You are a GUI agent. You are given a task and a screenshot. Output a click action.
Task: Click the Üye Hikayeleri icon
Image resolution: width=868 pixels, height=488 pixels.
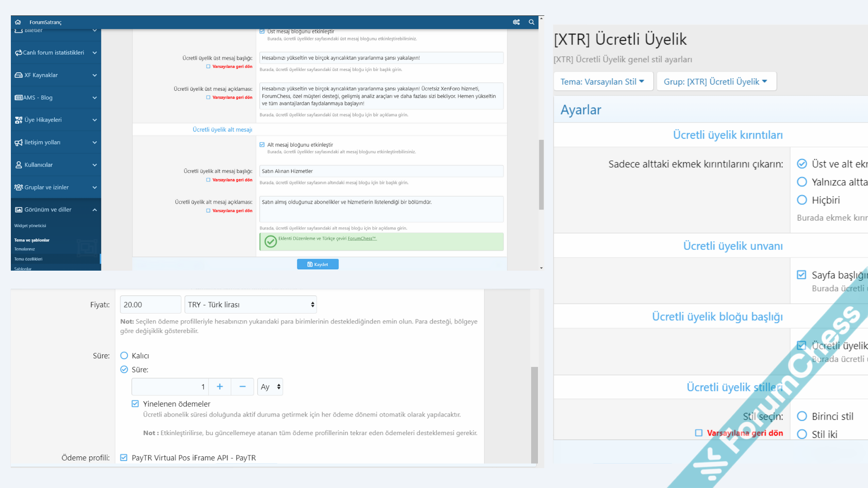pos(19,120)
